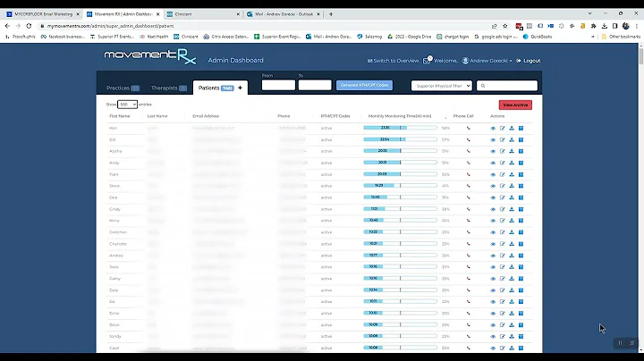Screen dimensions: 644x361
Task: Switch to the MYCOREFLOOR Email Marketing browser tab
Action: tap(43, 14)
